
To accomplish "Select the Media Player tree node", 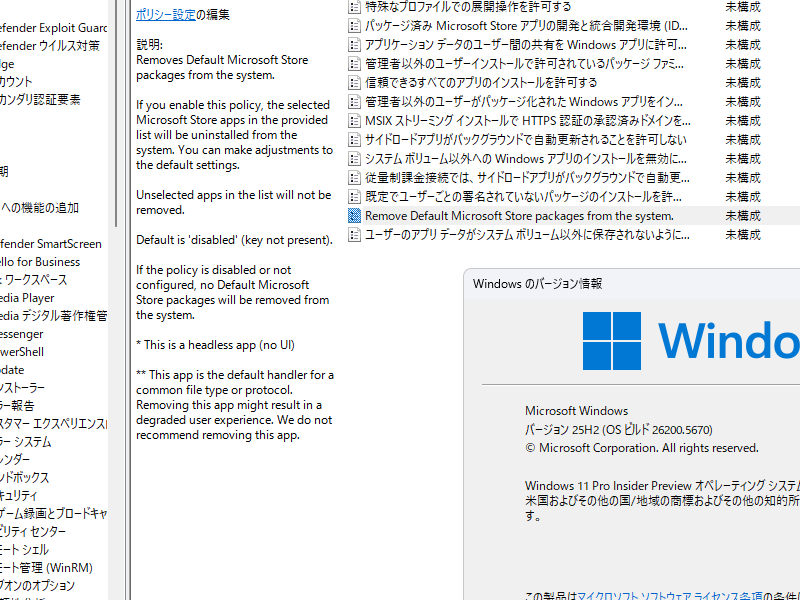I will 28,298.
